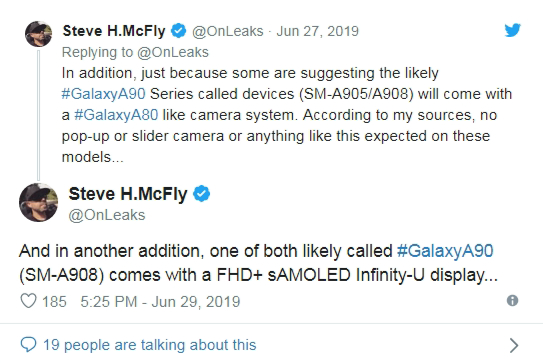
Task: Open #GalaxyA90 hashtag in the main tweet
Action: (x=445, y=251)
